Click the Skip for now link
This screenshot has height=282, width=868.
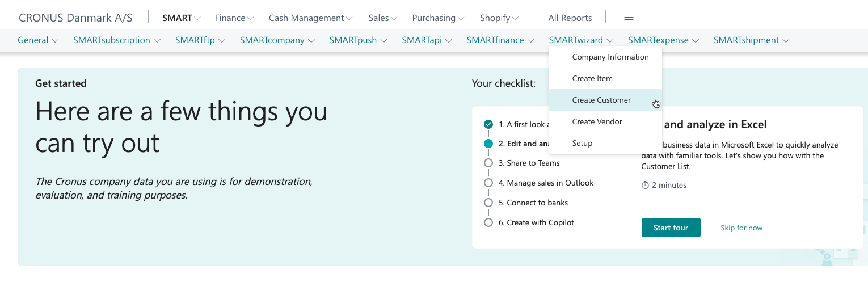pos(741,228)
